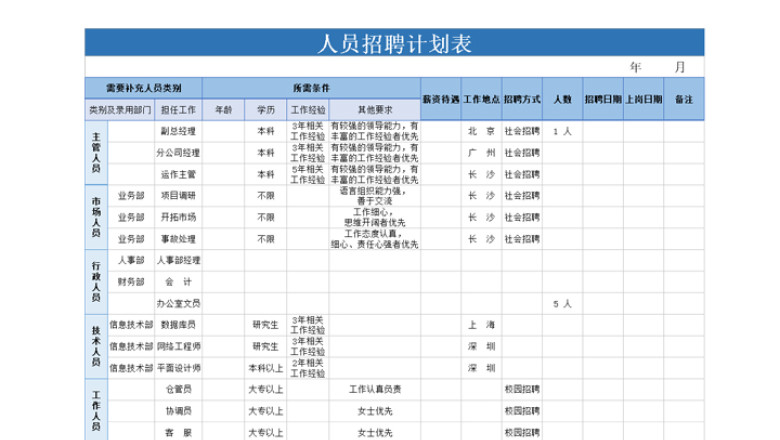The image size is (780, 440).
Task: Click the 类别及录用部门 subheader
Action: pyautogui.click(x=120, y=110)
